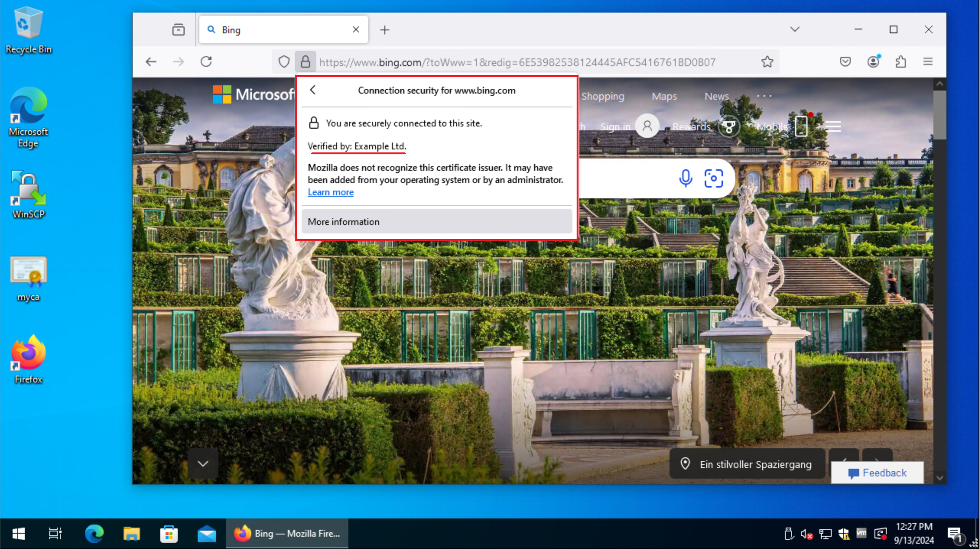Click the Bing user avatar icon
The width and height of the screenshot is (980, 549).
(x=647, y=126)
